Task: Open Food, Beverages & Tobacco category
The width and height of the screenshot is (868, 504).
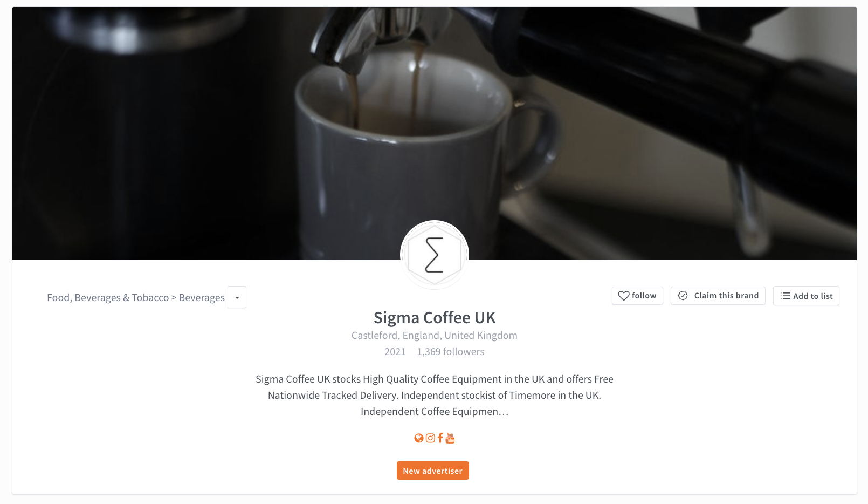Action: coord(108,298)
